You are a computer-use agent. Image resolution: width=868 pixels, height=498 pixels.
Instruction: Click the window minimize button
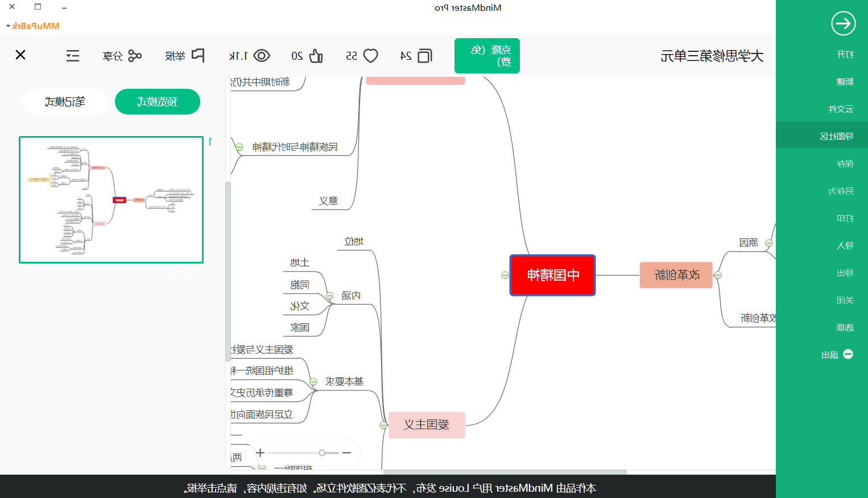coord(64,7)
